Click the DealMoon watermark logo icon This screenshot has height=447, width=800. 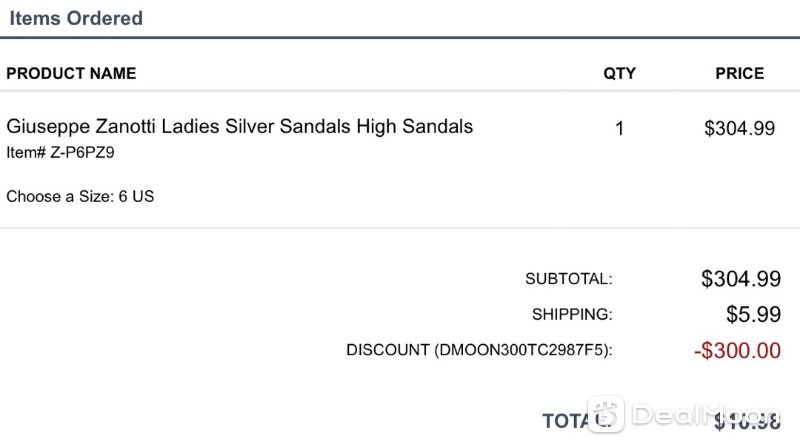[606, 414]
